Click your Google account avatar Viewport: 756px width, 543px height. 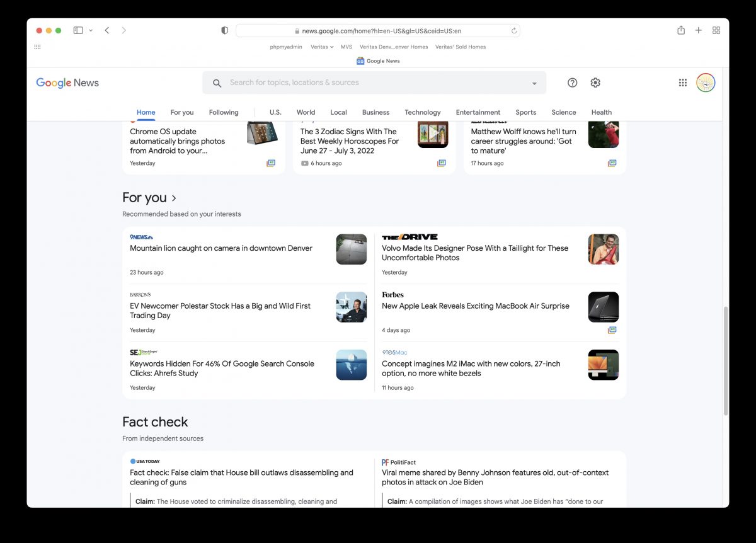coord(706,82)
